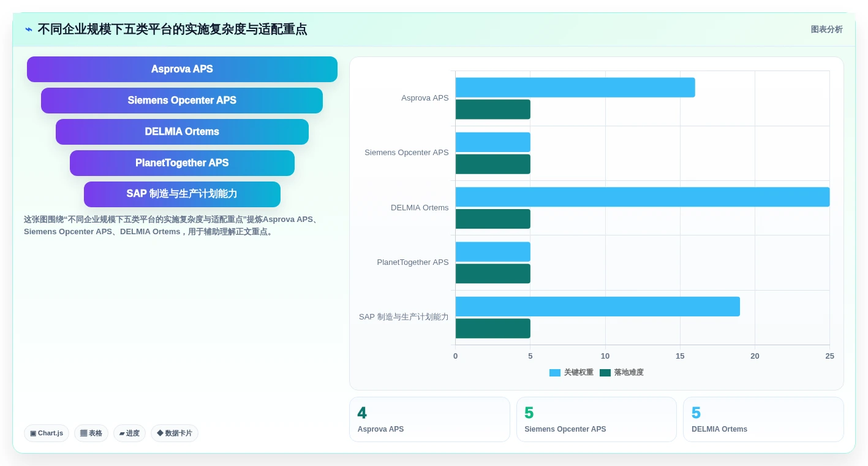Click PlanetTogether APS green bar
The image size is (868, 466).
(493, 273)
